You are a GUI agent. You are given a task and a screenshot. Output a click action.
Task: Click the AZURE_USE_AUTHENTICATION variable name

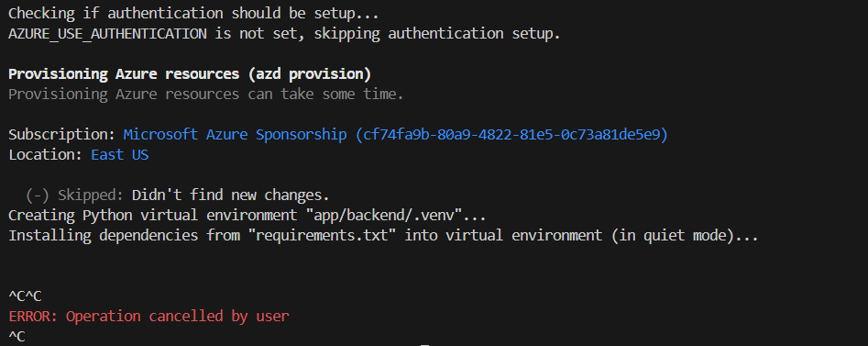click(x=107, y=34)
